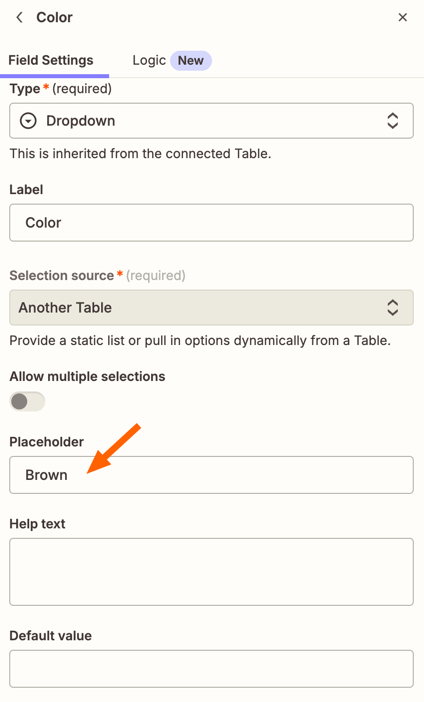Click the New badge next to Logic

191,60
